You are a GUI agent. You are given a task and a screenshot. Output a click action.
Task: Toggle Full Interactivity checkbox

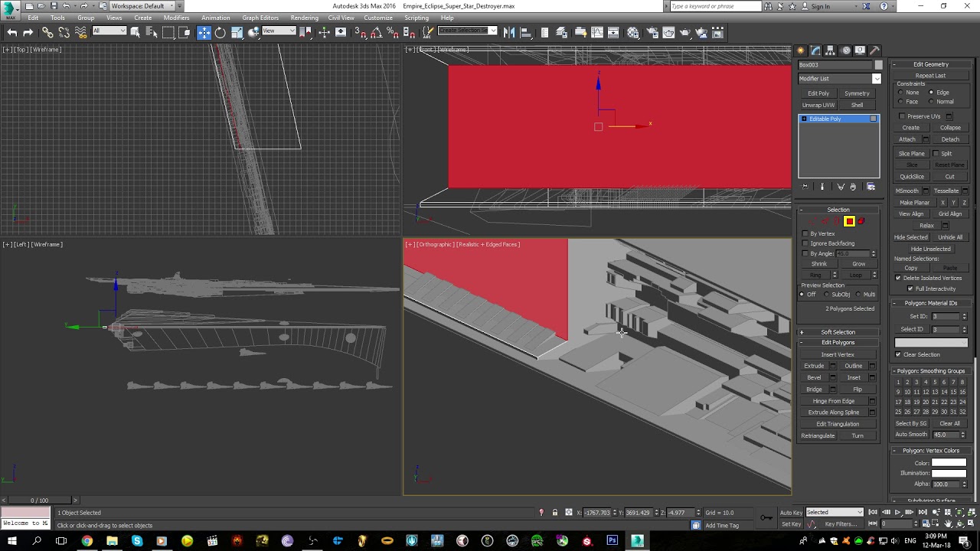910,289
